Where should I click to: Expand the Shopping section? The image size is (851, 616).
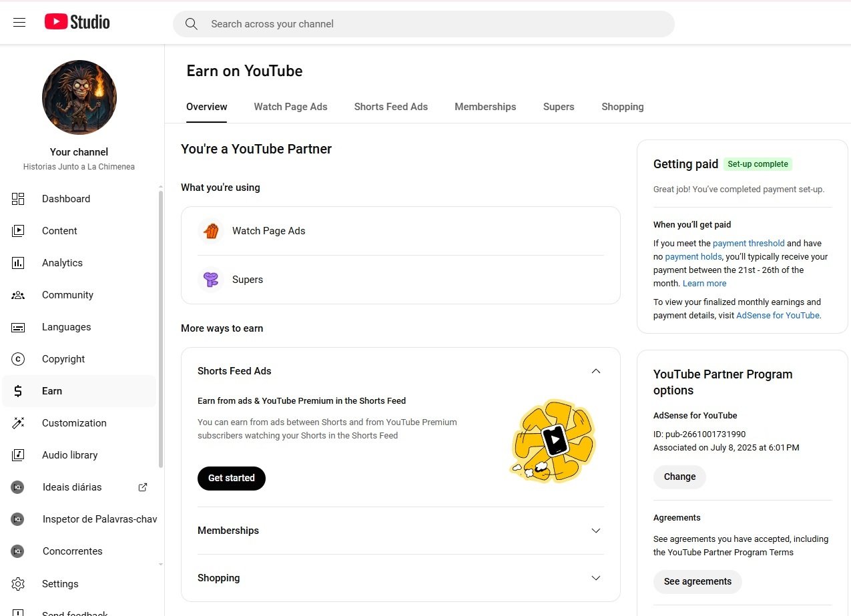(596, 578)
